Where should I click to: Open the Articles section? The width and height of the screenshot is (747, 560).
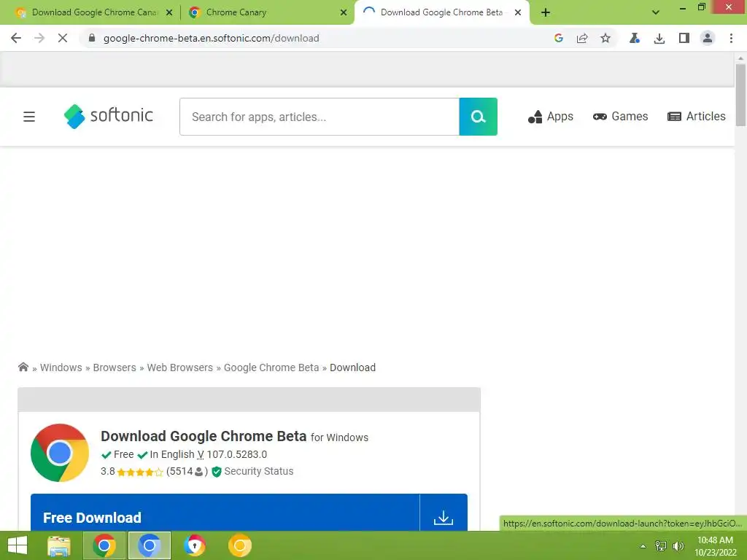coord(697,117)
